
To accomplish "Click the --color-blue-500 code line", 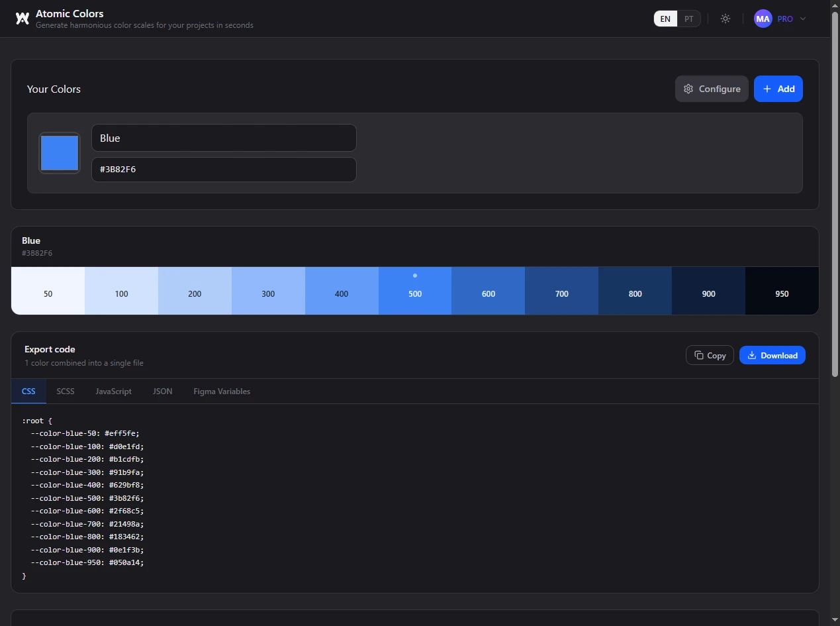I will click(87, 498).
